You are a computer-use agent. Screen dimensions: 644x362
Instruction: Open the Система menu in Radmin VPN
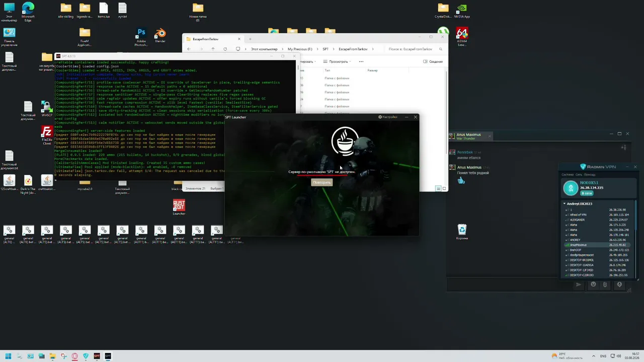click(x=568, y=174)
